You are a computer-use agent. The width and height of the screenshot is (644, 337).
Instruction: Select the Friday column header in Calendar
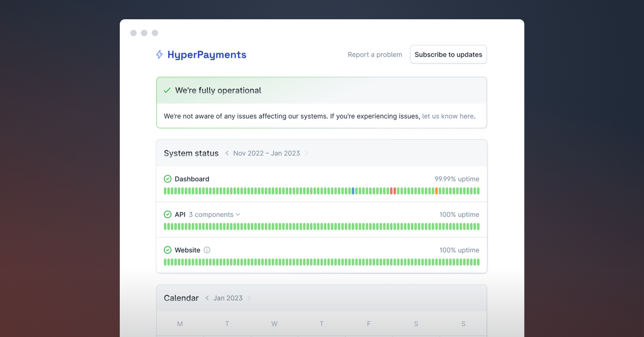point(369,324)
